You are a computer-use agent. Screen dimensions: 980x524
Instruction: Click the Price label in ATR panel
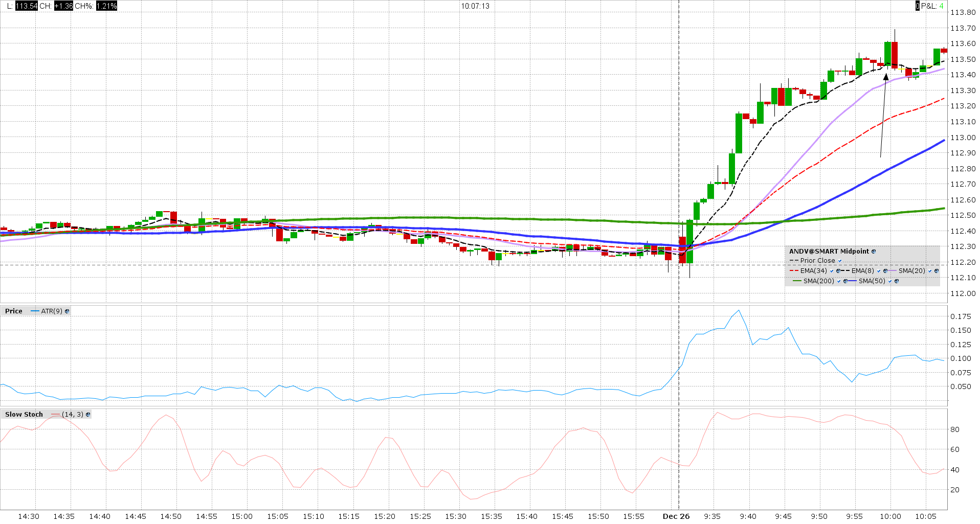[x=14, y=311]
